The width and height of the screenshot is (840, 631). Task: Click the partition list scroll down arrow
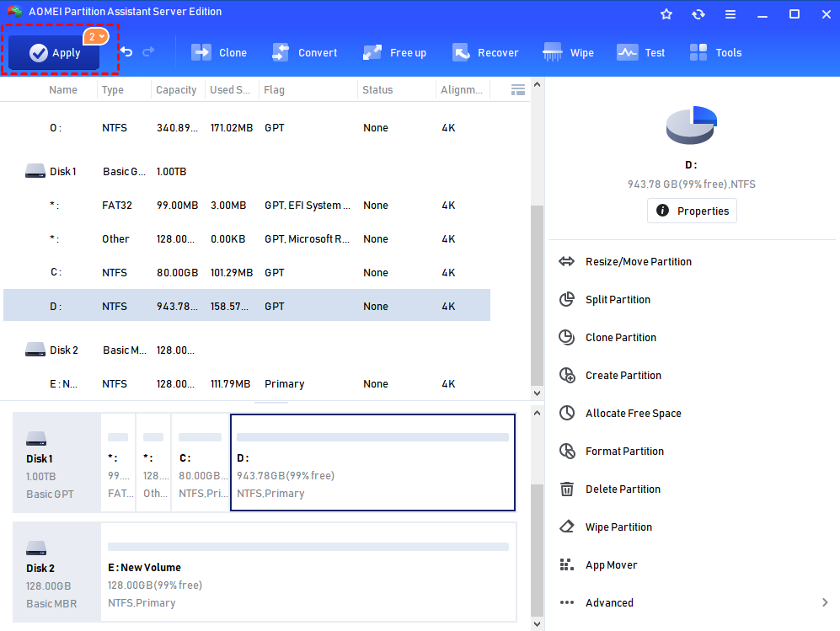[x=537, y=393]
